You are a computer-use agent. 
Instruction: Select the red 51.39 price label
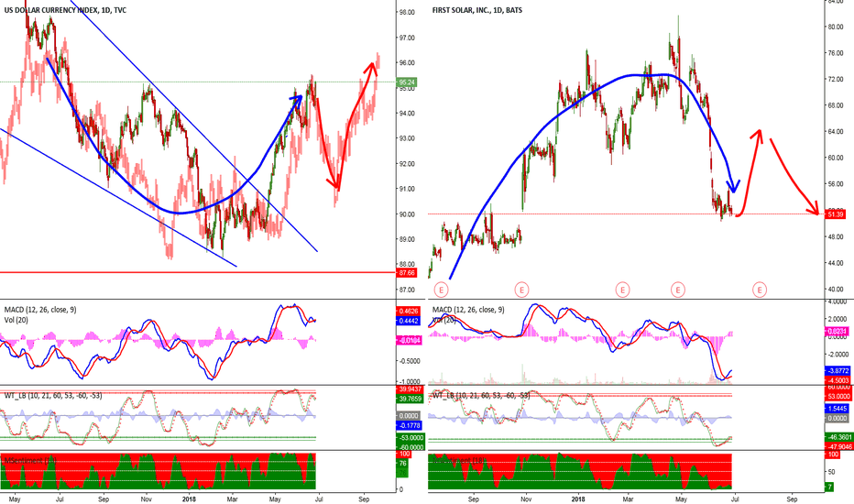836,214
